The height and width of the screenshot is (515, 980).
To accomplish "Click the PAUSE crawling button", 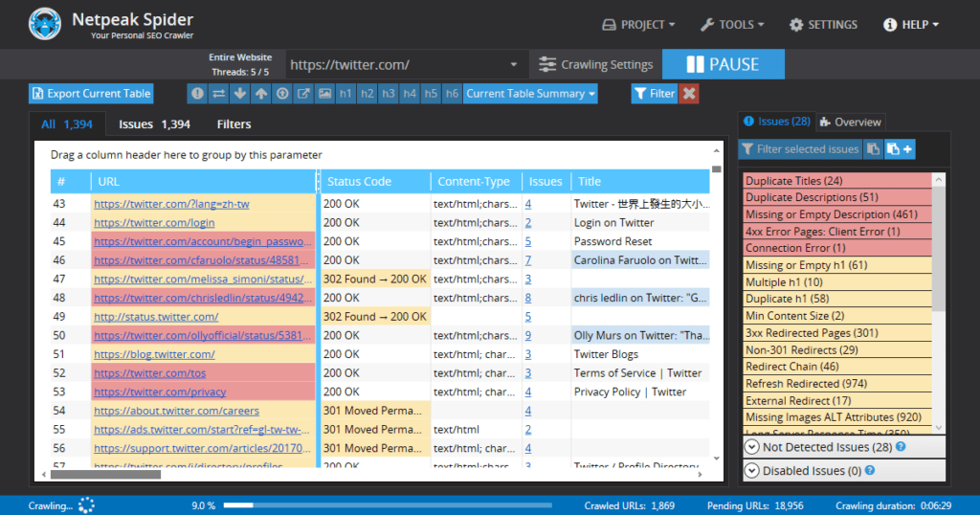I will pos(724,64).
